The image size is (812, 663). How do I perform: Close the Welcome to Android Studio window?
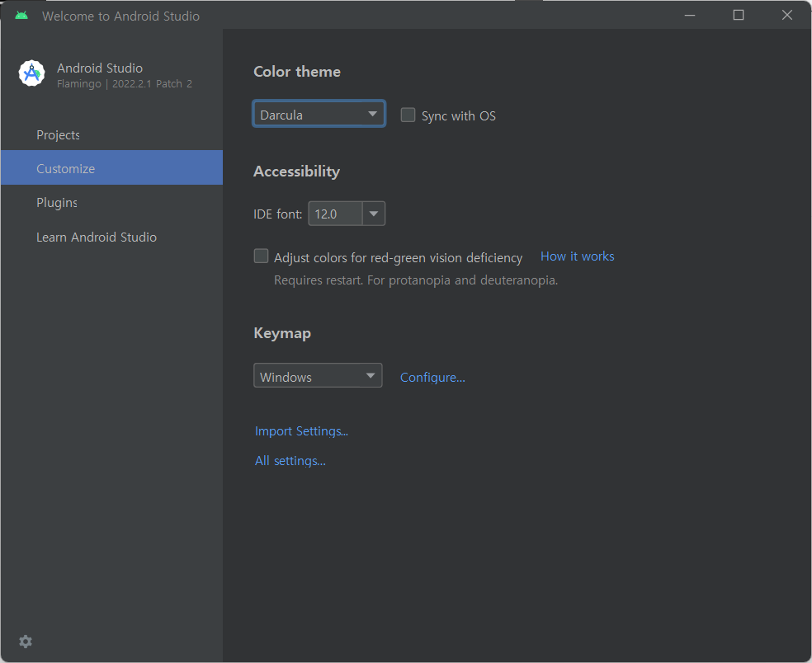(x=787, y=16)
